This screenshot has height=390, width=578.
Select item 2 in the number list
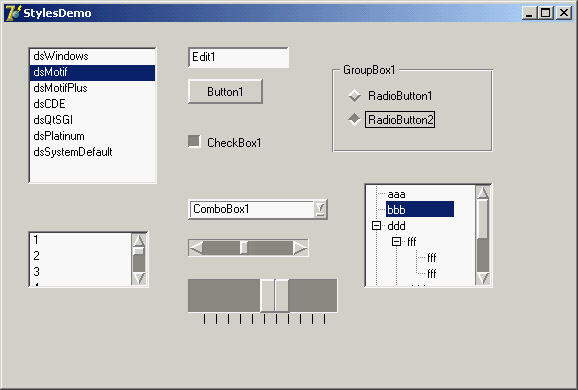pyautogui.click(x=80, y=256)
